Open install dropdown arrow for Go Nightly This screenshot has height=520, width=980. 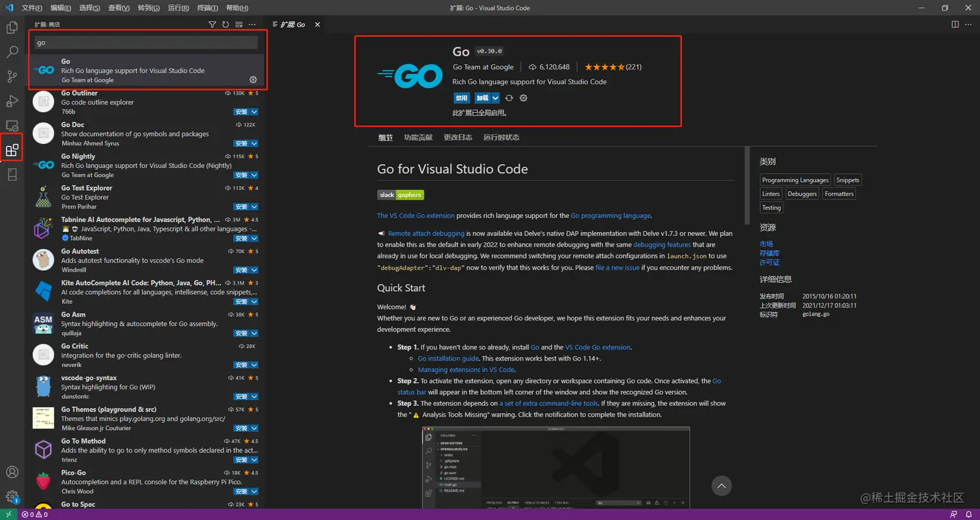[x=255, y=175]
